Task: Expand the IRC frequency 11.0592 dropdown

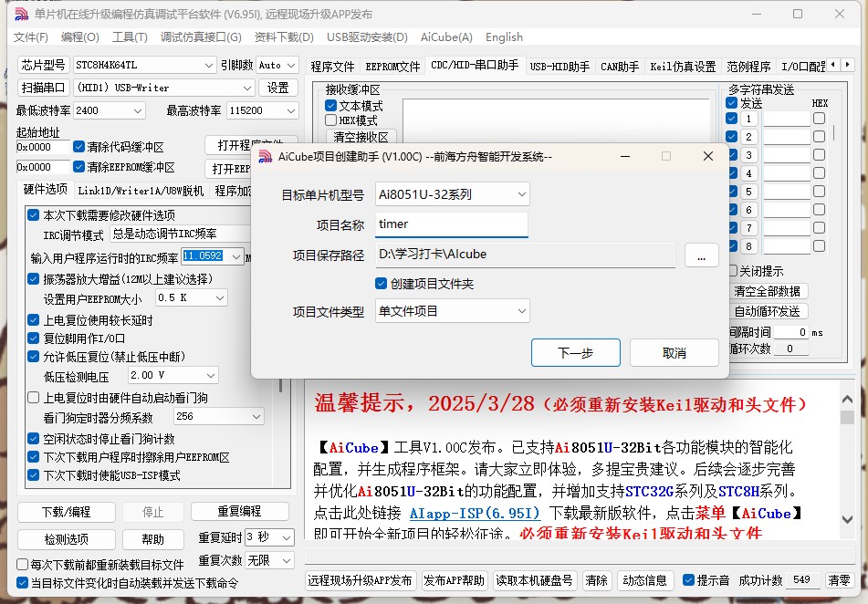Action: point(236,256)
